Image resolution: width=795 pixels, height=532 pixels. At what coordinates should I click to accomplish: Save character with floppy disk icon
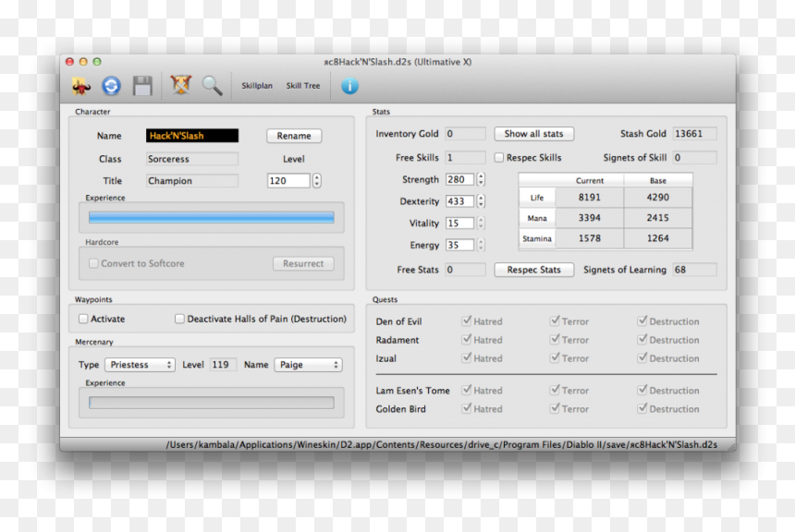click(142, 86)
